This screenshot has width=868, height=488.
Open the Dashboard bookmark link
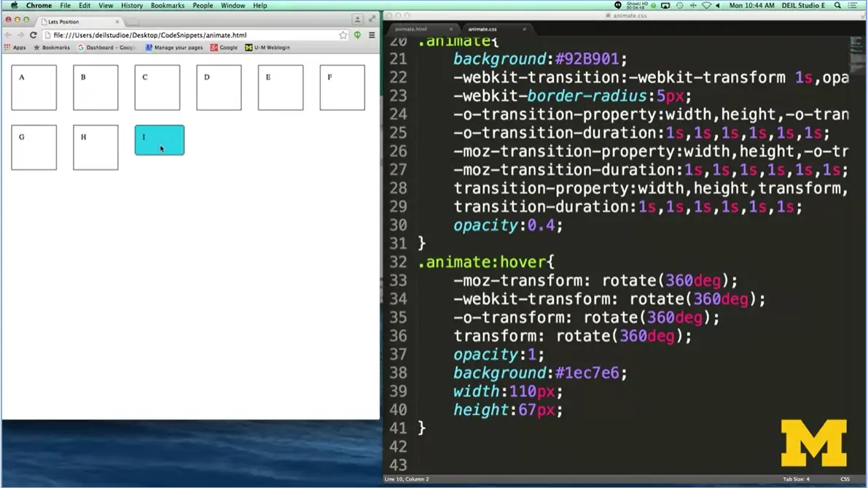click(x=106, y=47)
